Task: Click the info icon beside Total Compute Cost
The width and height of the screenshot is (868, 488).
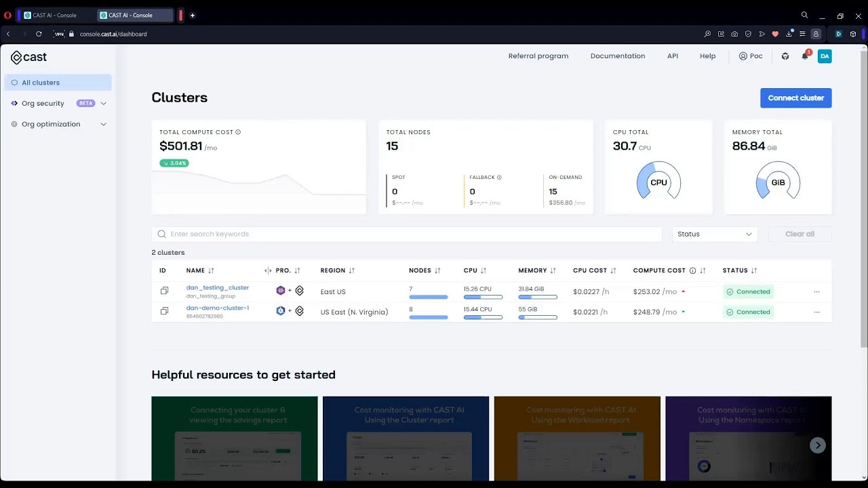Action: click(x=238, y=132)
